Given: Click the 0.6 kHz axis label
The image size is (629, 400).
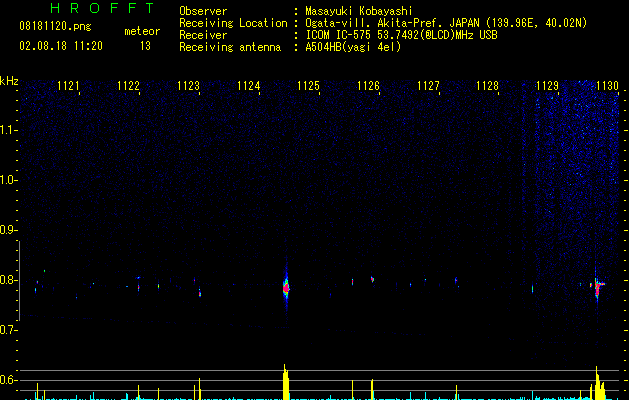Looking at the screenshot, I should (8, 380).
